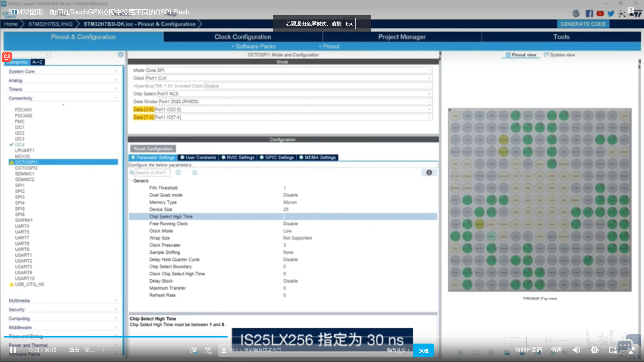Switch to Project Manager tab
The image size is (644, 362).
(x=402, y=37)
